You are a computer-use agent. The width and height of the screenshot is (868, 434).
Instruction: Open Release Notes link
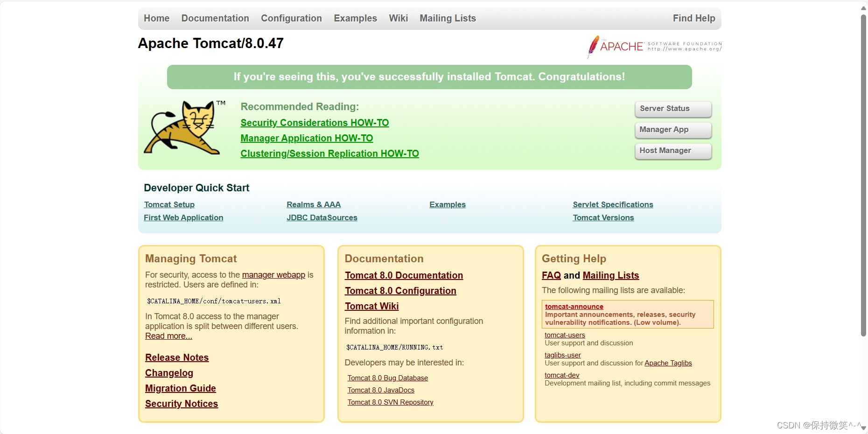pyautogui.click(x=177, y=357)
